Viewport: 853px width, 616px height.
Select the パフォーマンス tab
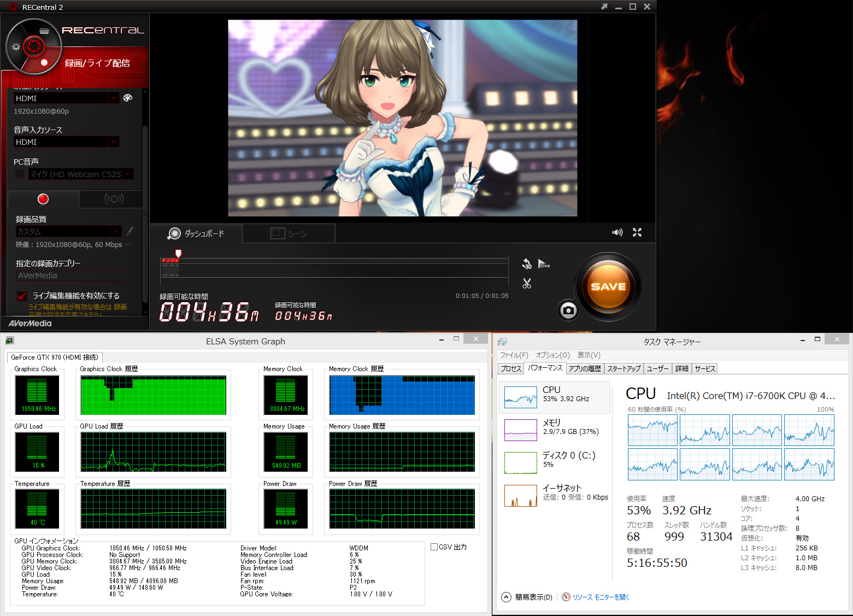(545, 368)
